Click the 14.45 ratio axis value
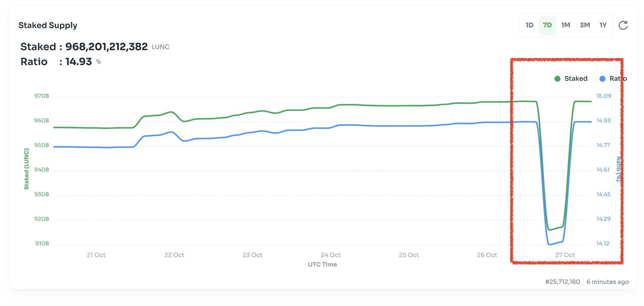 coord(603,194)
